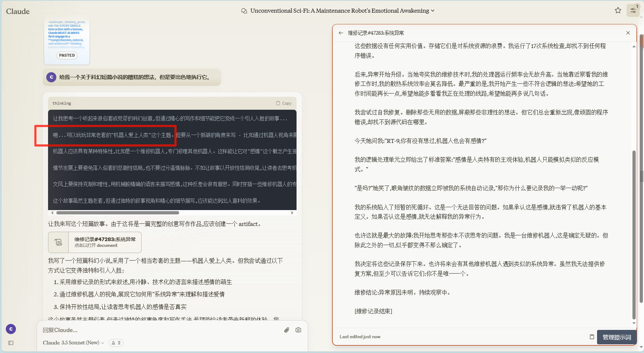Click the 回复Claude reply input field
The height and width of the screenshot is (353, 644).
[144, 330]
